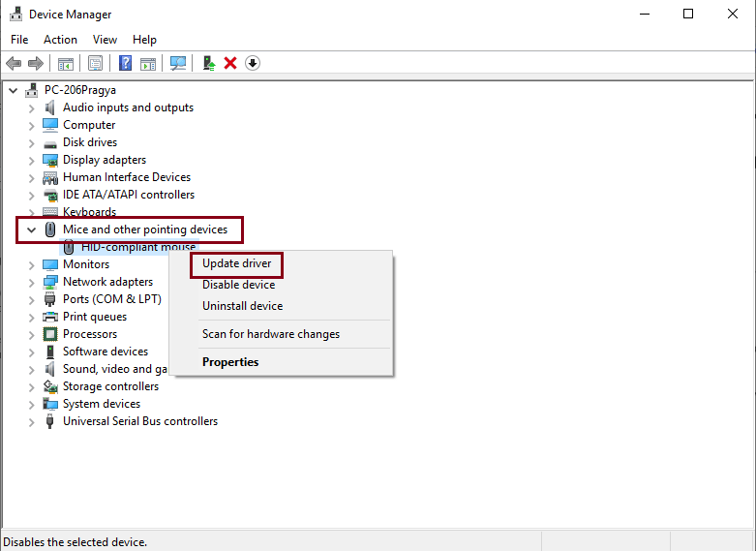Click the Human Interface Devices icon
Screen dimensions: 756x551
pyautogui.click(x=50, y=178)
